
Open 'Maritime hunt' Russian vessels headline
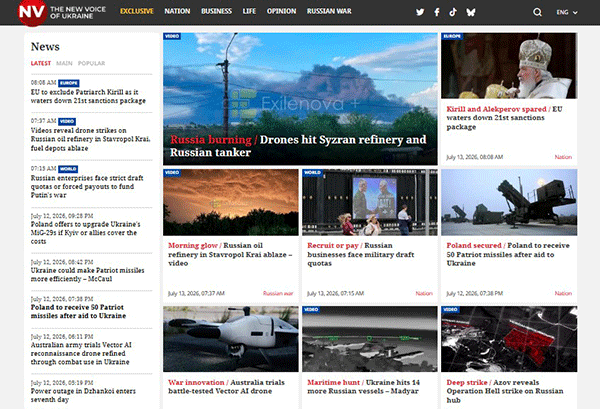363,387
